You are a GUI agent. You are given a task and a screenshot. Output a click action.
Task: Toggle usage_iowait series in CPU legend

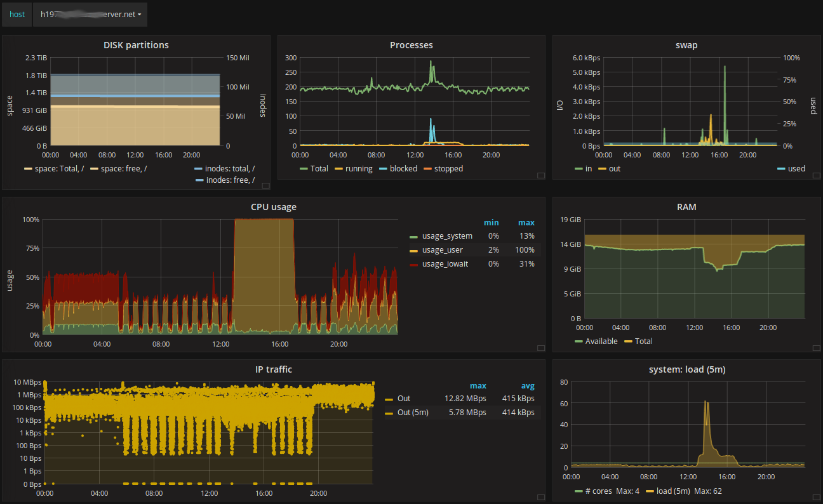pyautogui.click(x=445, y=264)
